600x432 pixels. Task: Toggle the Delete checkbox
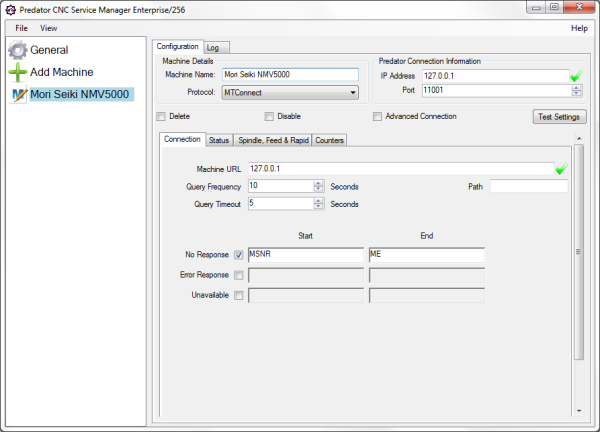(161, 116)
